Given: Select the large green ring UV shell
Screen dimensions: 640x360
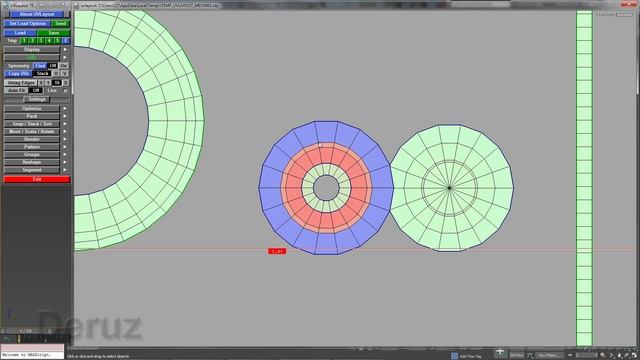Looking at the screenshot, I should click(x=176, y=122).
